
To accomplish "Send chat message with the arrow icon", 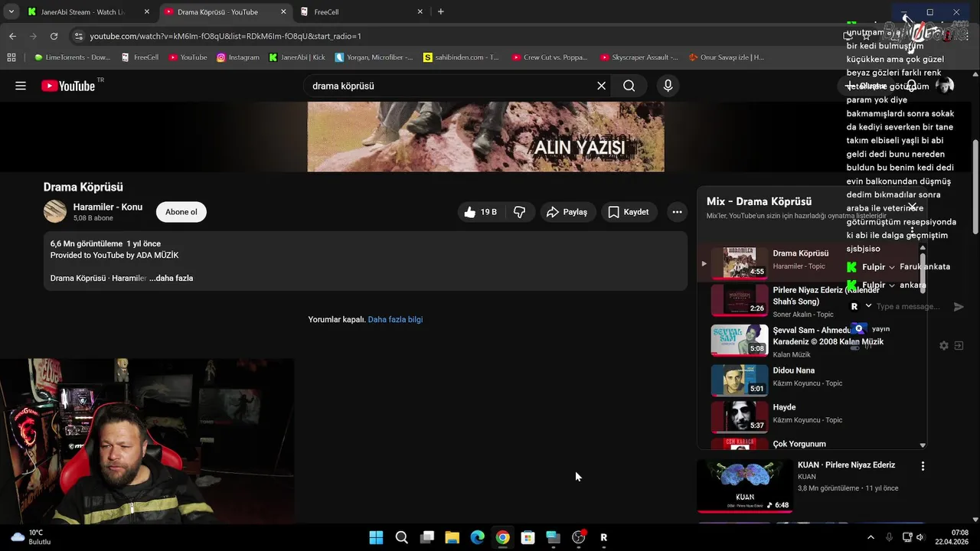I will pyautogui.click(x=959, y=306).
